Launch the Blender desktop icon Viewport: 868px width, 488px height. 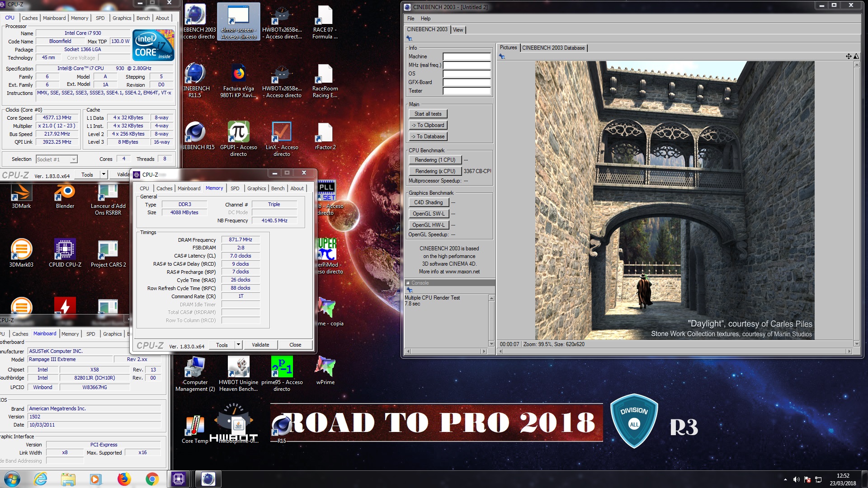click(x=65, y=196)
